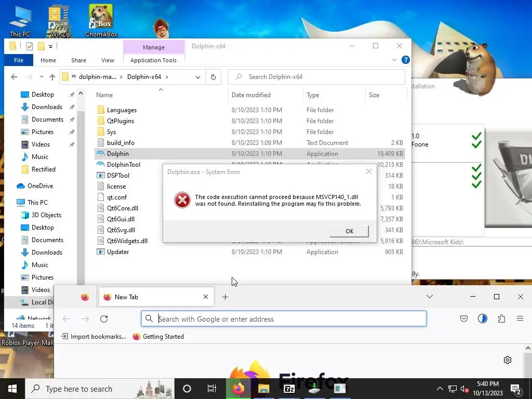This screenshot has height=399, width=532.
Task: Refresh the Dolphin-x64 folder
Action: [214, 77]
